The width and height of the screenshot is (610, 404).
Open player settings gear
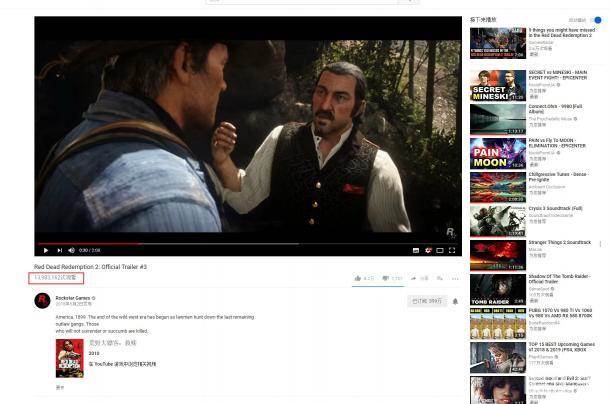(x=428, y=250)
